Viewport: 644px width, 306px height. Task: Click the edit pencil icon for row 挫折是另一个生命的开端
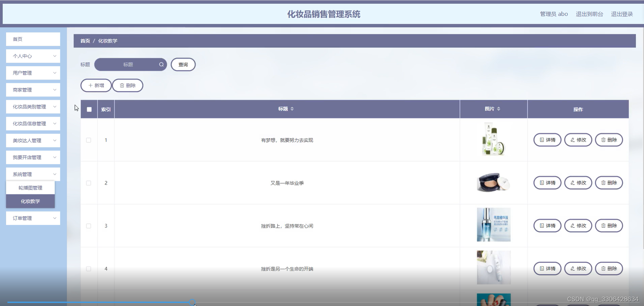pos(572,268)
